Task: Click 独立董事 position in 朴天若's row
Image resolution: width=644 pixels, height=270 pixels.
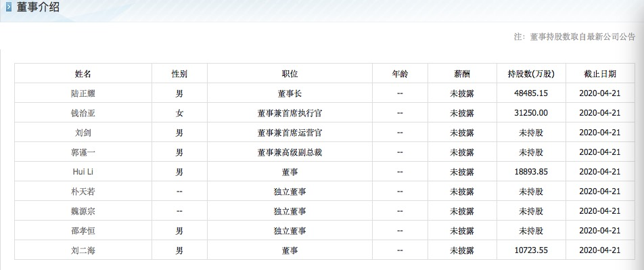Action: [290, 192]
